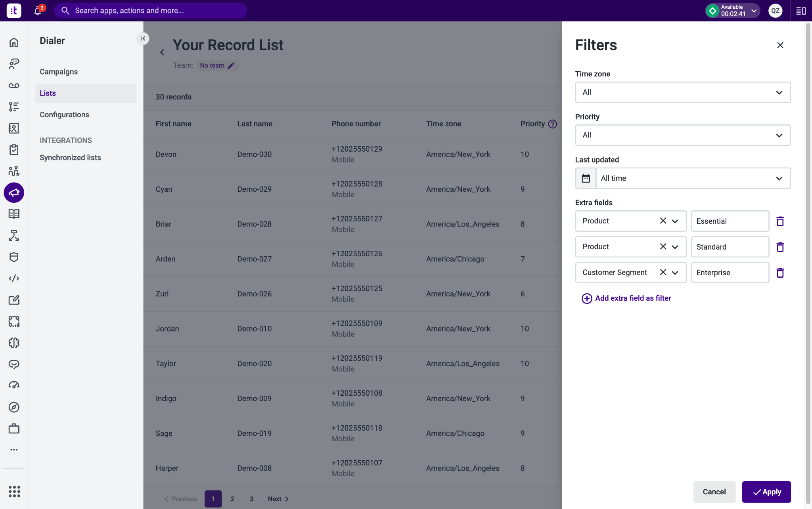Open the Last updated calendar icon
This screenshot has height=509, width=812.
point(586,178)
